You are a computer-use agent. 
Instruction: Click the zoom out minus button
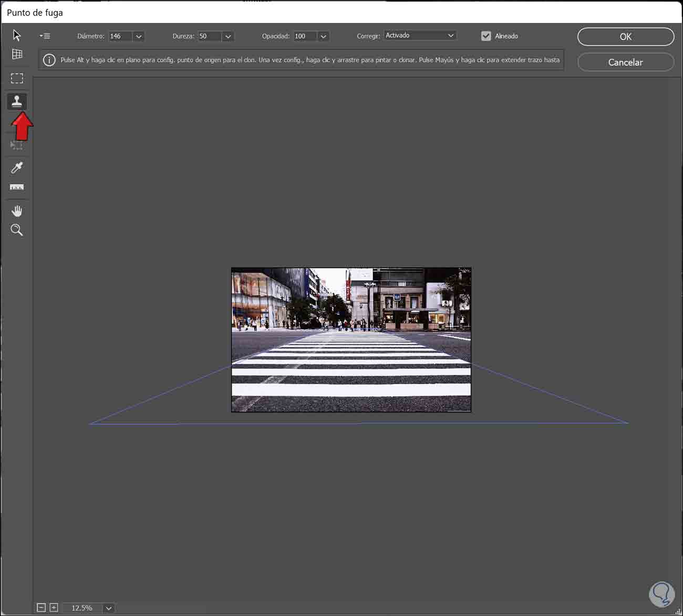[42, 608]
